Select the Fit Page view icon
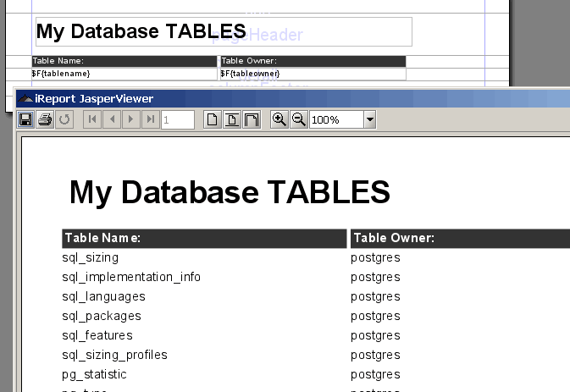Viewport: 570px width, 392px height. (232, 119)
